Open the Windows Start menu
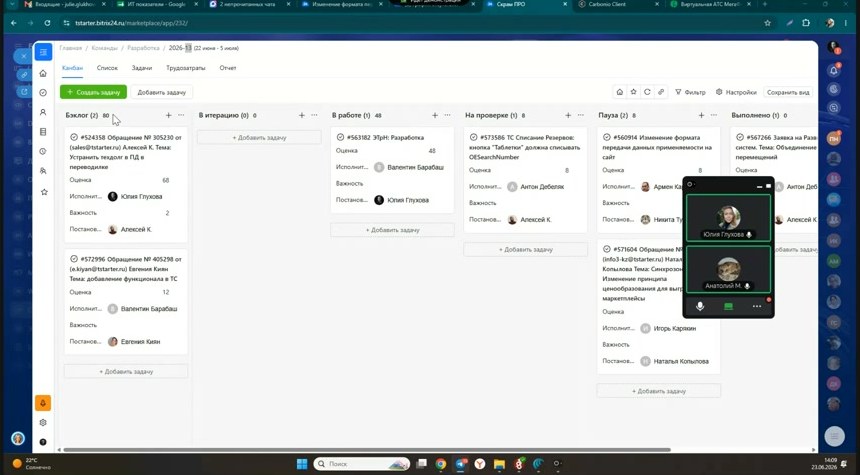Screen dimensions: 860x475 coord(302,464)
